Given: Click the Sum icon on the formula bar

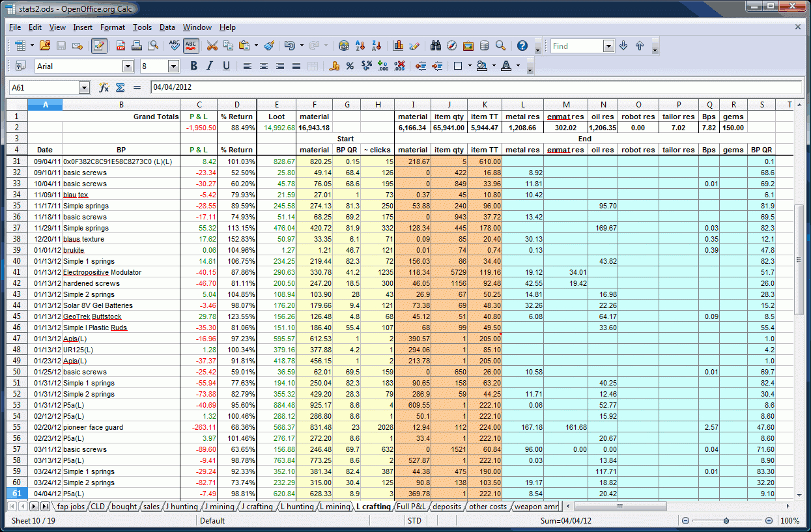Looking at the screenshot, I should (120, 87).
